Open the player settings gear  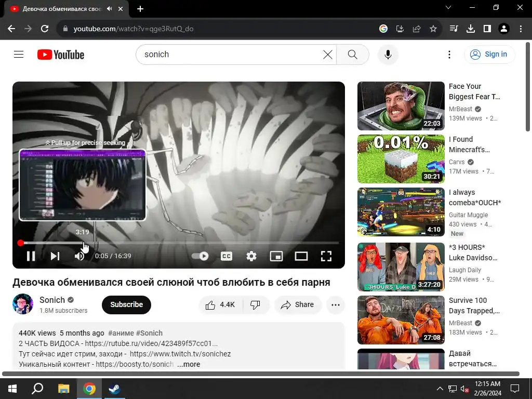[251, 256]
